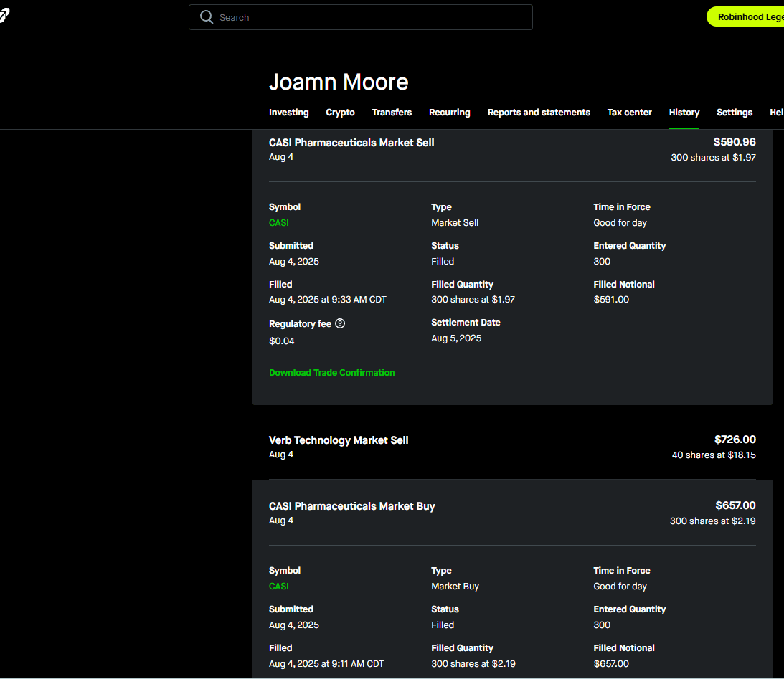
Task: Go to the Transfers tab
Action: tap(392, 113)
